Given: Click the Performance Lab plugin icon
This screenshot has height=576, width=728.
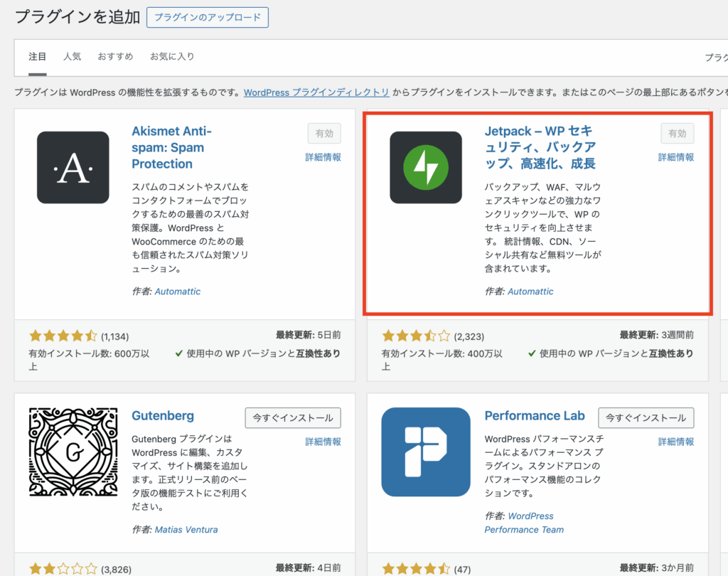Looking at the screenshot, I should [x=426, y=452].
